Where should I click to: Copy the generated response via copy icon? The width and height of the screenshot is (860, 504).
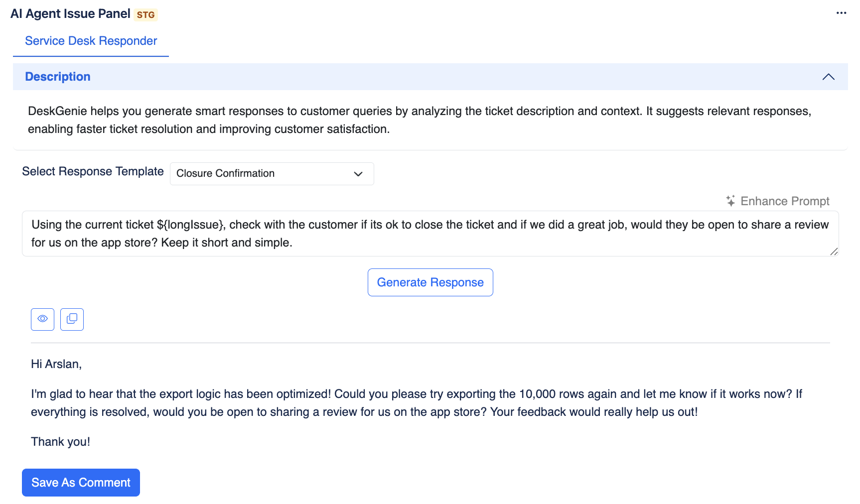point(72,319)
